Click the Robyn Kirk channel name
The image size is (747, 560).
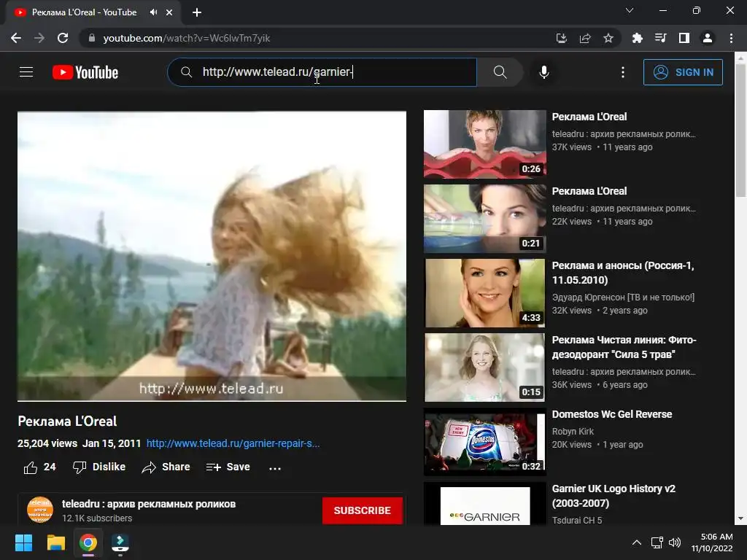[x=573, y=432]
